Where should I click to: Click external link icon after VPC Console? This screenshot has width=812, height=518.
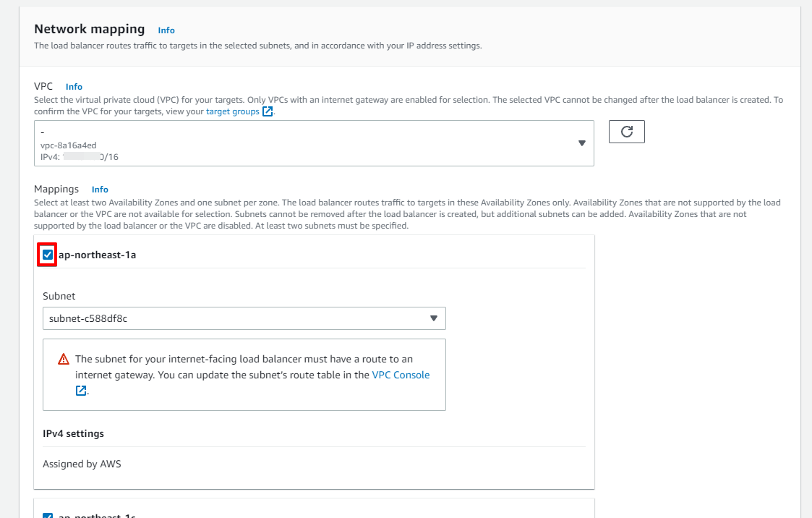(x=80, y=391)
